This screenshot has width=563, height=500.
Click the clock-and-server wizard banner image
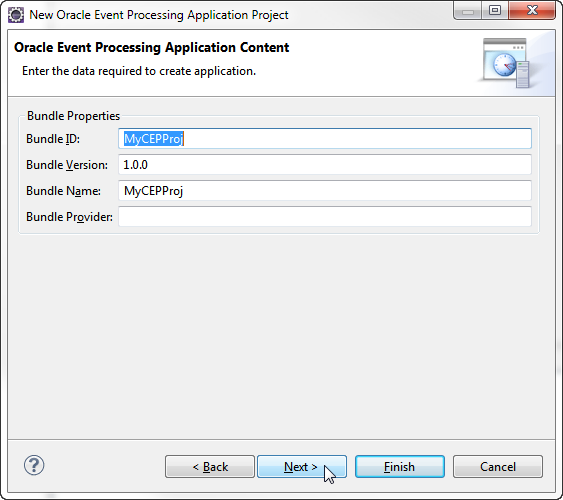[506, 63]
